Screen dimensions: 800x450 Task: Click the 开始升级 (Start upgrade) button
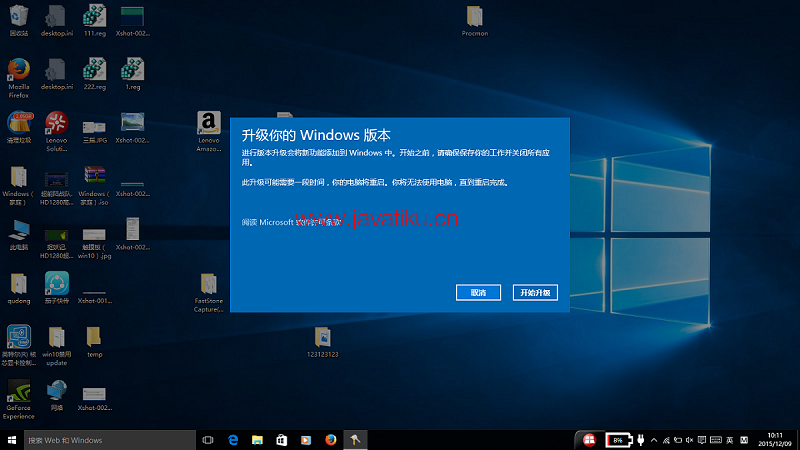[535, 292]
